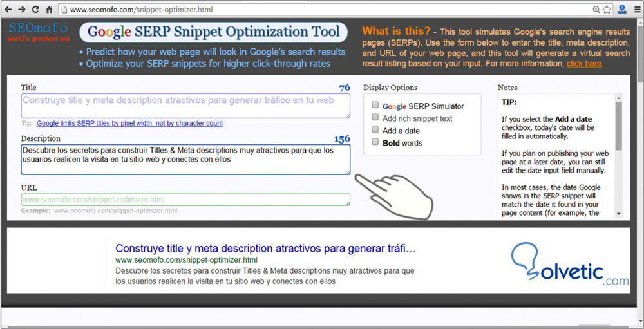
Task: Click into the Title text field
Action: point(185,106)
